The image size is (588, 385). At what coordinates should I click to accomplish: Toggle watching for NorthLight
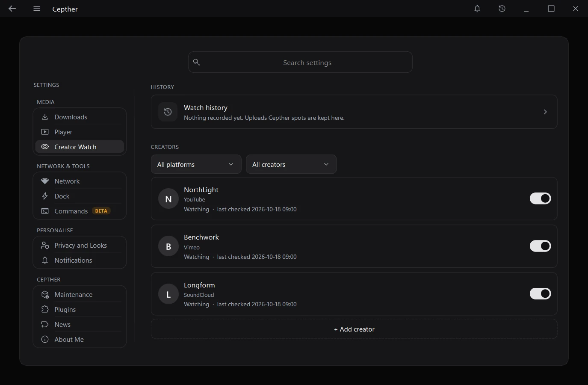541,198
